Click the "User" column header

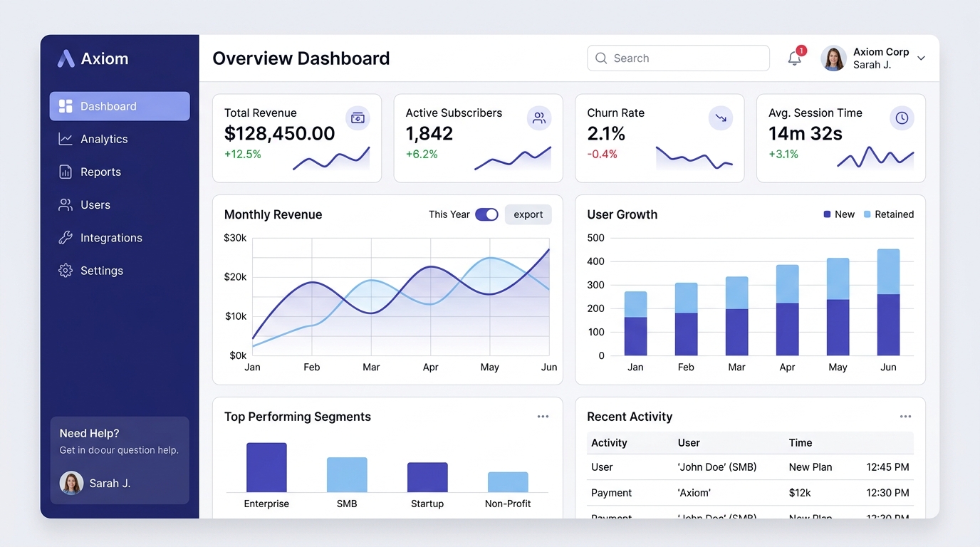(x=689, y=443)
